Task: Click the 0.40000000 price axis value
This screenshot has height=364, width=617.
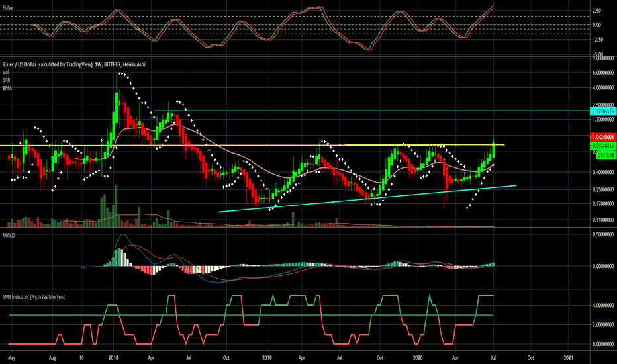Action: coord(603,172)
